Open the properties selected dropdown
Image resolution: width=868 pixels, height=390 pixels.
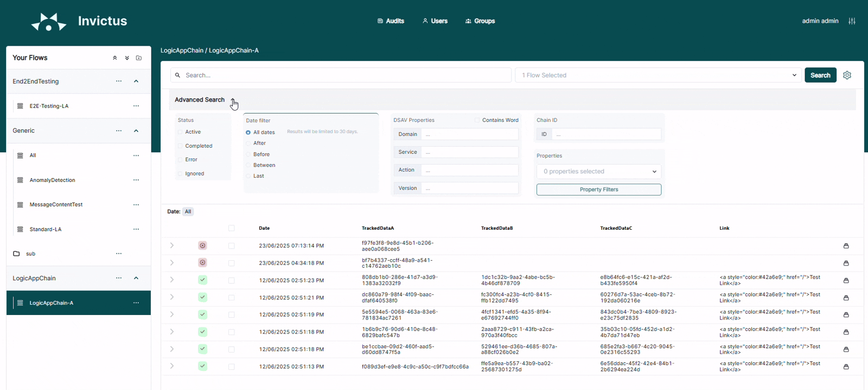pos(598,172)
